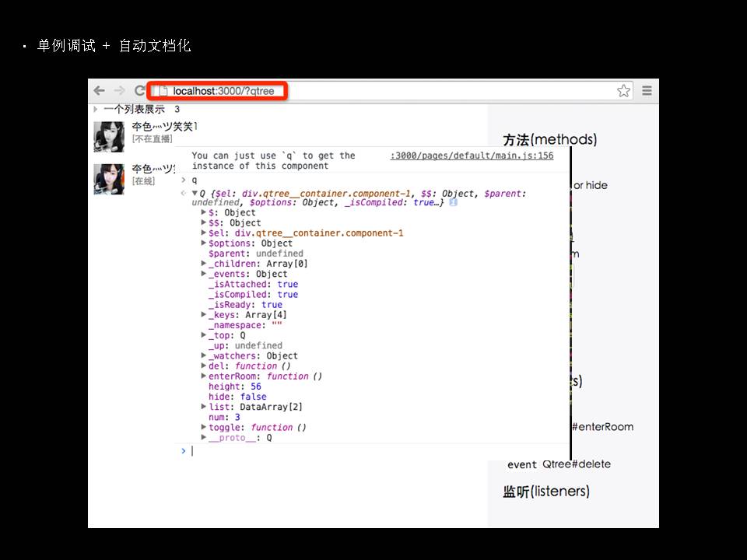Click the event Qtree#delete entry

(x=559, y=464)
